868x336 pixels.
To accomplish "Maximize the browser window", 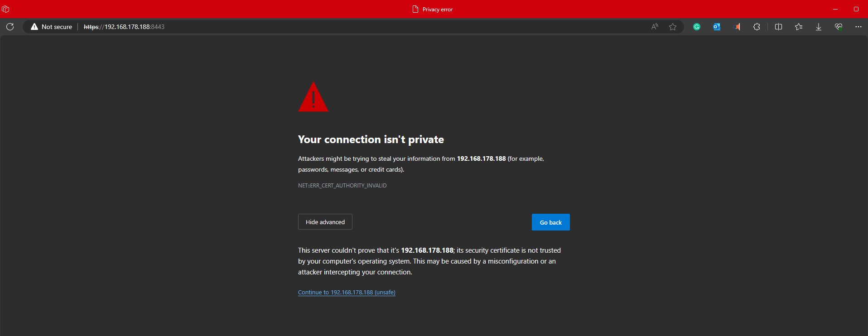I will pyautogui.click(x=856, y=9).
